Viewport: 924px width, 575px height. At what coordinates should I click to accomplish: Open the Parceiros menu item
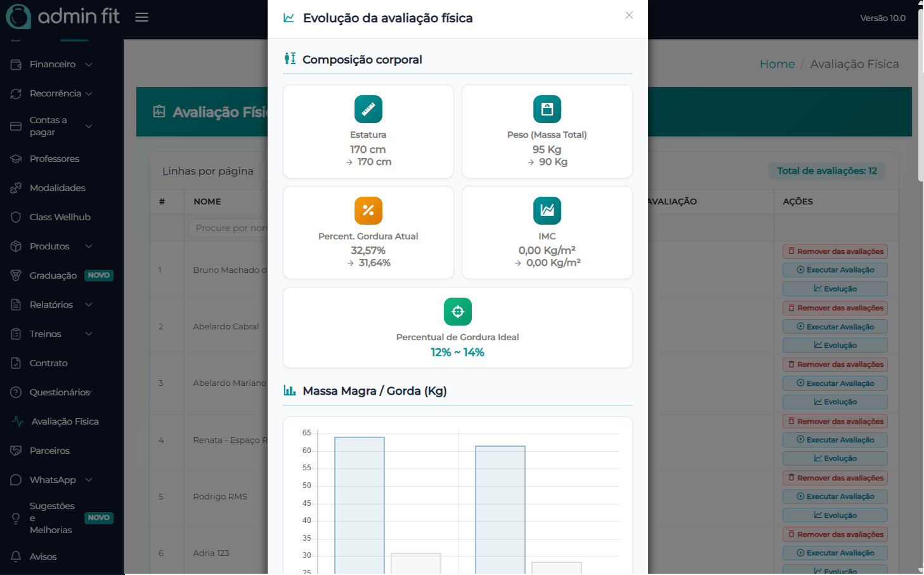pyautogui.click(x=49, y=451)
